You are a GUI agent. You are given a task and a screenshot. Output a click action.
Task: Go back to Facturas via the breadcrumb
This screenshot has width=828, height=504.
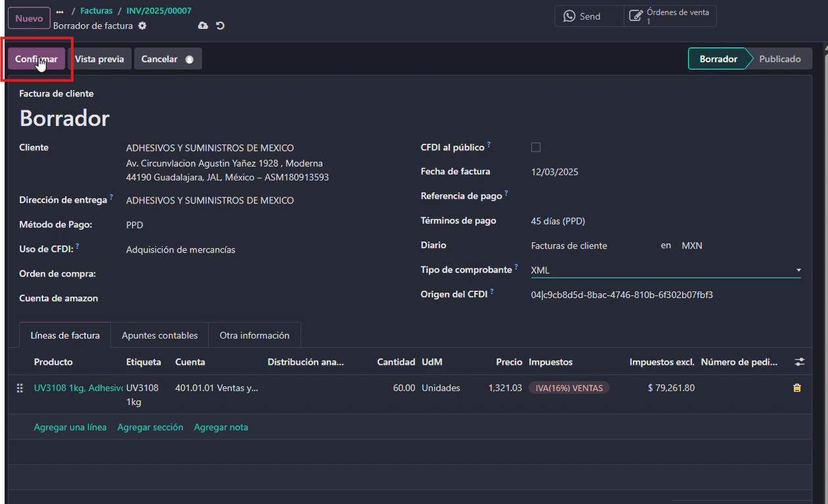coord(97,11)
